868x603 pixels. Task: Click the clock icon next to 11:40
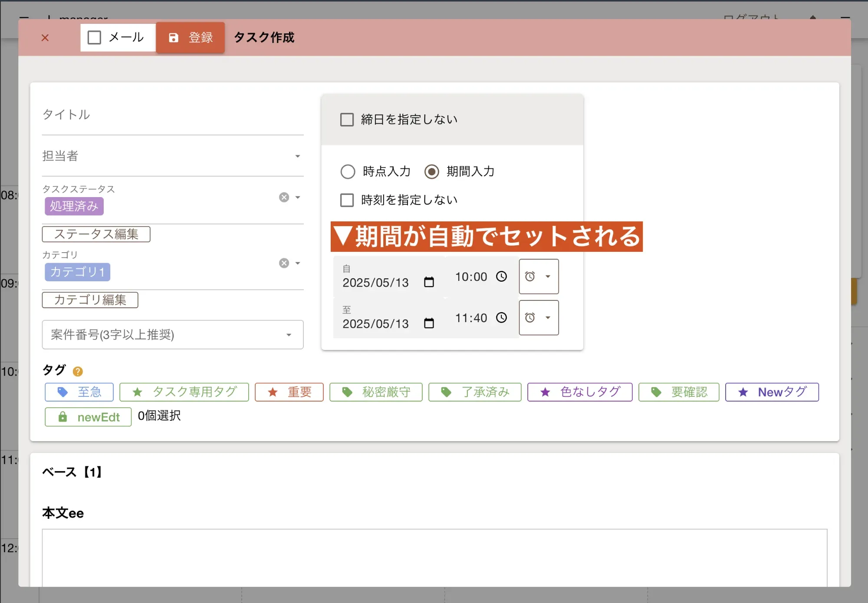point(501,318)
